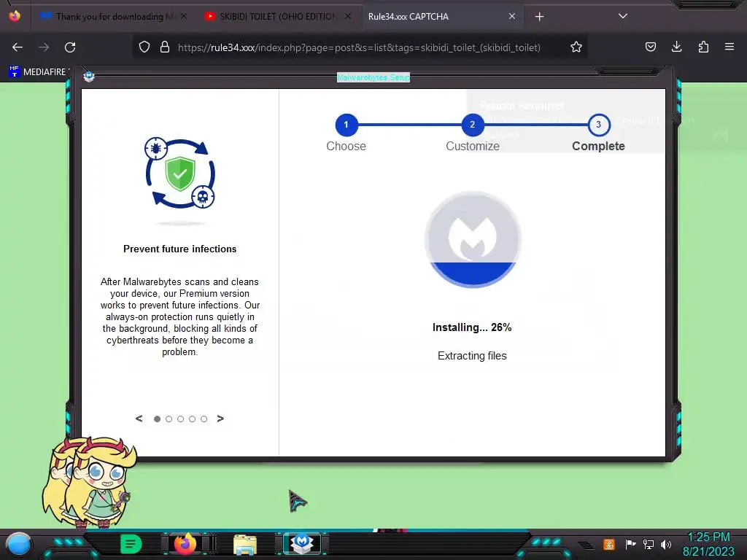Open the MEDIAFIRE bookmark
Image resolution: width=747 pixels, height=560 pixels.
[x=39, y=72]
